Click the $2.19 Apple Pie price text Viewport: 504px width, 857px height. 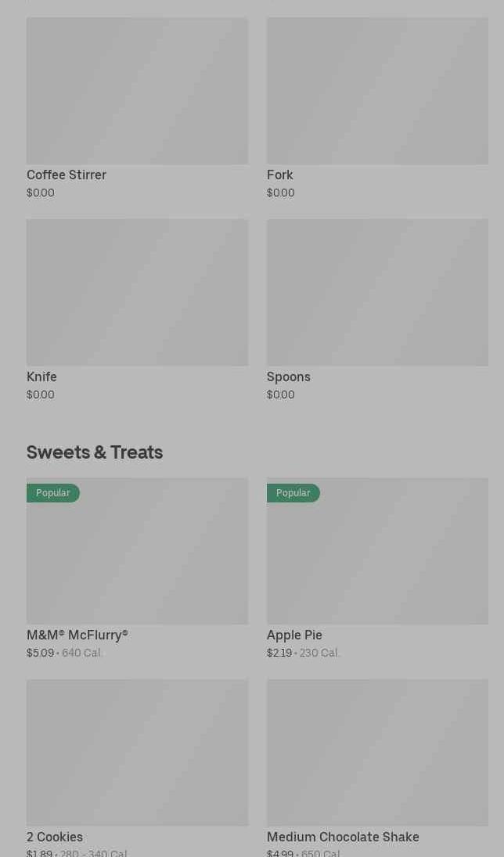[x=279, y=653]
